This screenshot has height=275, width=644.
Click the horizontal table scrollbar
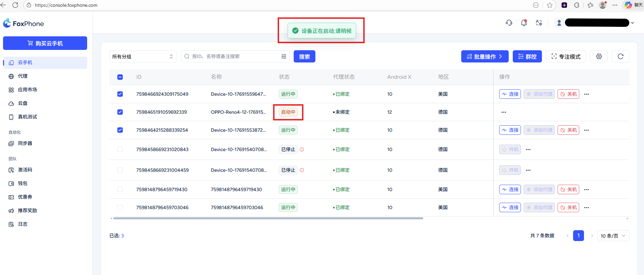click(268, 218)
